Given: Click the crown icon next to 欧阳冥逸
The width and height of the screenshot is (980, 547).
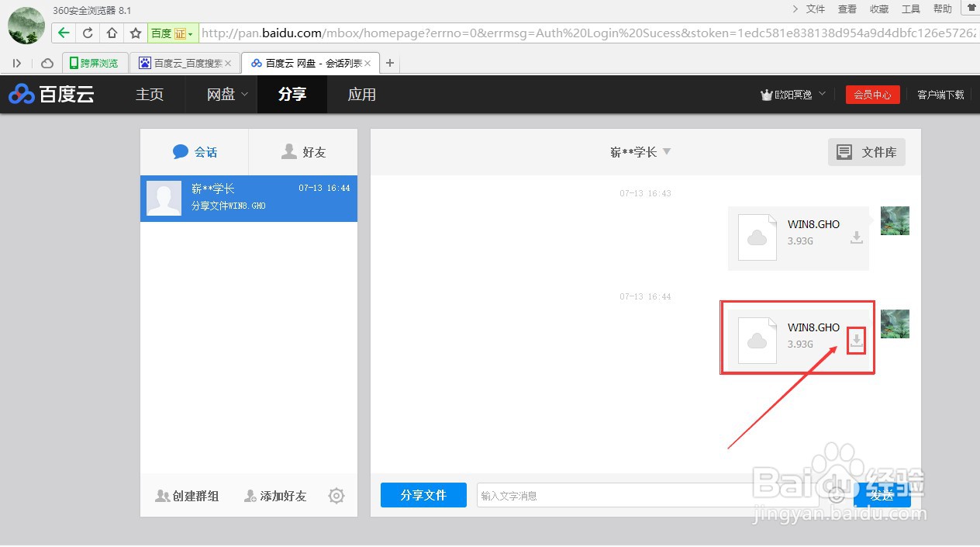Looking at the screenshot, I should pyautogui.click(x=766, y=95).
